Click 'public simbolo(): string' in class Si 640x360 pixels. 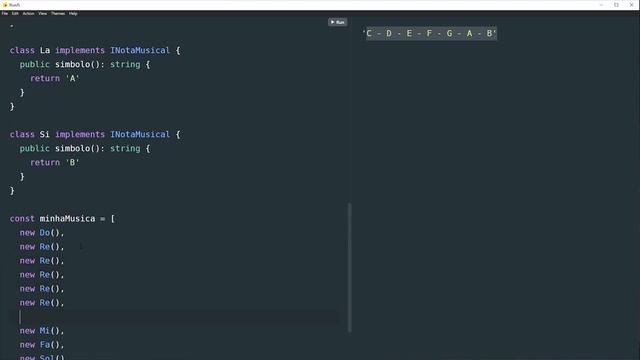[x=85, y=149]
